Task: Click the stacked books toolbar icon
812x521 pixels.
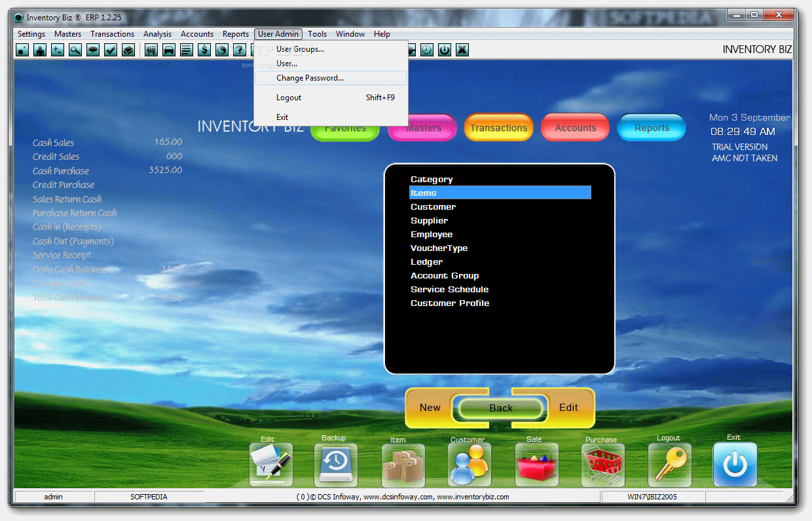Action: [128, 49]
